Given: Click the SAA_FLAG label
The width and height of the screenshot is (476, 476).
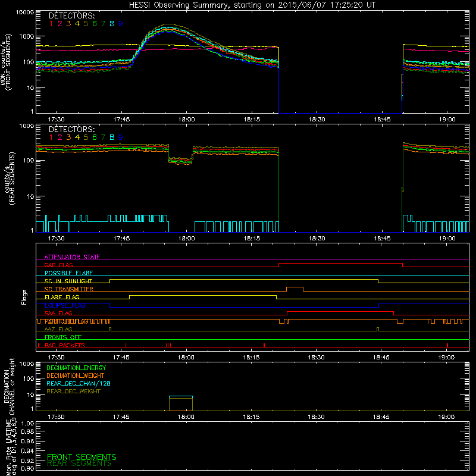Looking at the screenshot, I should pyautogui.click(x=58, y=313).
